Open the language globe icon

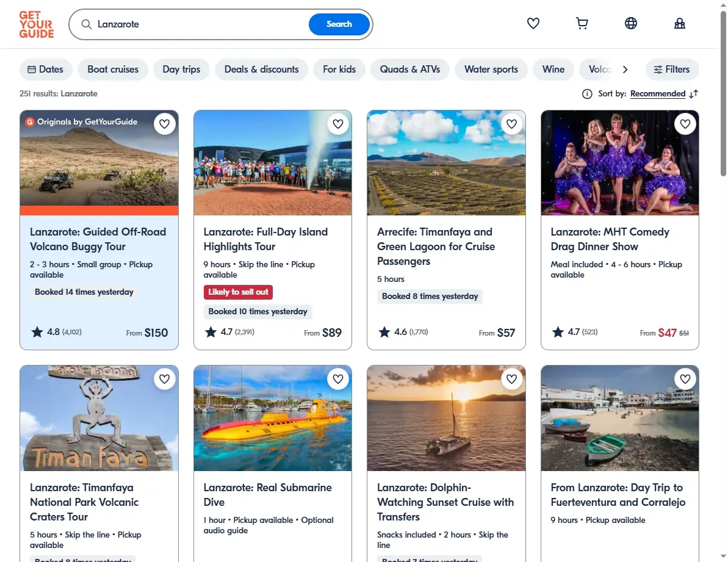click(630, 23)
